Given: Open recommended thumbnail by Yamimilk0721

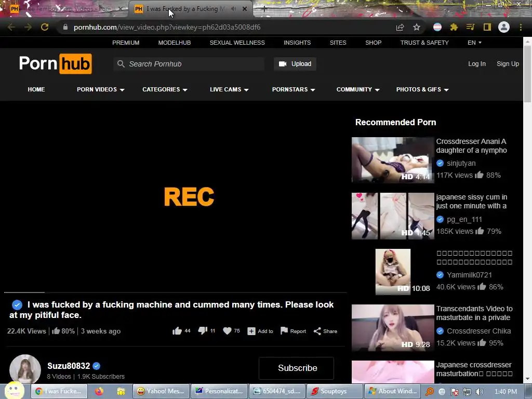Looking at the screenshot, I should point(393,272).
